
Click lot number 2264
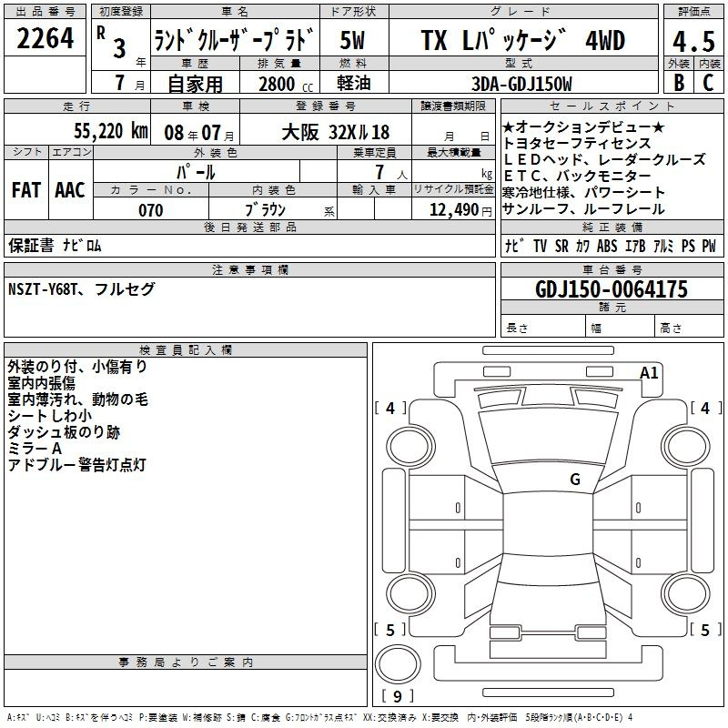coord(45,38)
